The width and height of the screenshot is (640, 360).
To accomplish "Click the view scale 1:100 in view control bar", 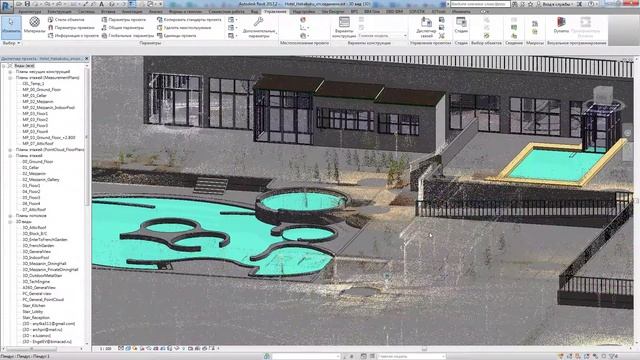I will click(105, 349).
